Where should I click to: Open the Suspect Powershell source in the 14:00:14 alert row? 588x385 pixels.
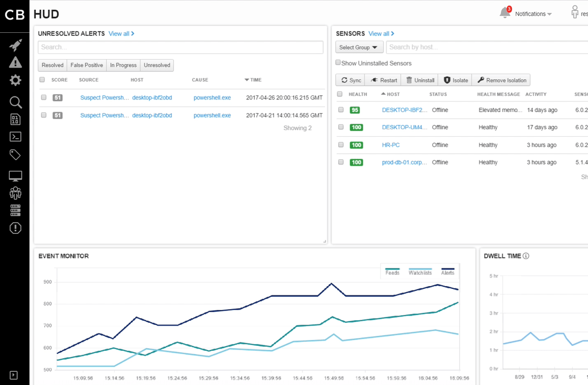(104, 116)
